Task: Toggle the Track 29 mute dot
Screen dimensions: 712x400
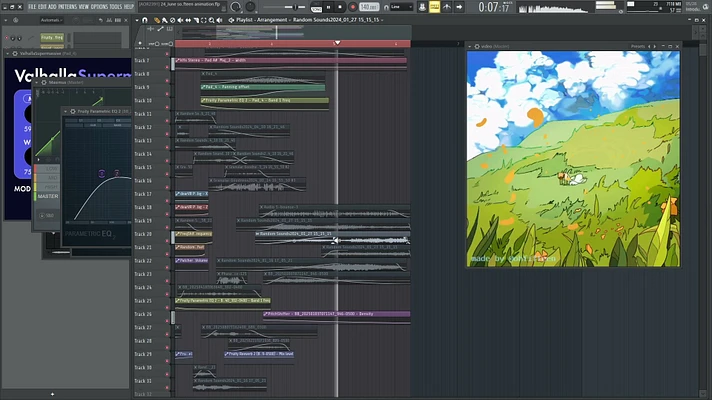Action: (x=167, y=361)
